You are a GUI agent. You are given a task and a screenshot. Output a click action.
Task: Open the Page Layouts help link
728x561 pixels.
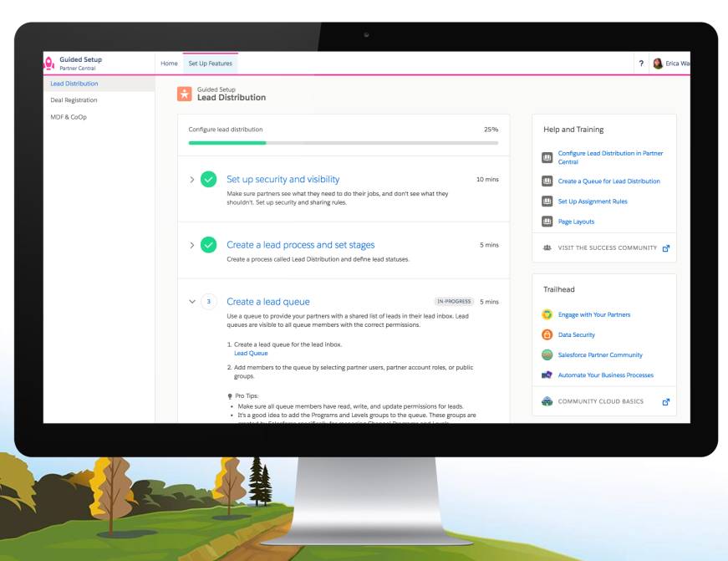[x=576, y=222]
